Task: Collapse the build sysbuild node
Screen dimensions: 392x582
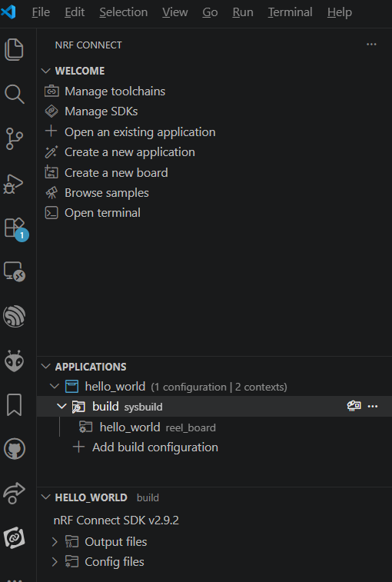Action: coord(61,407)
